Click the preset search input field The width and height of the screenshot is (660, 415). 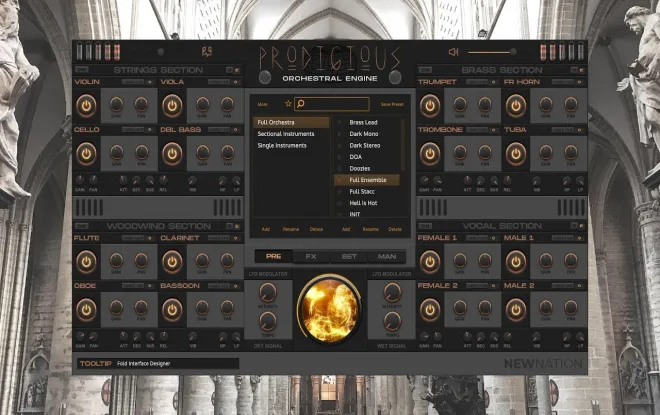[x=332, y=104]
